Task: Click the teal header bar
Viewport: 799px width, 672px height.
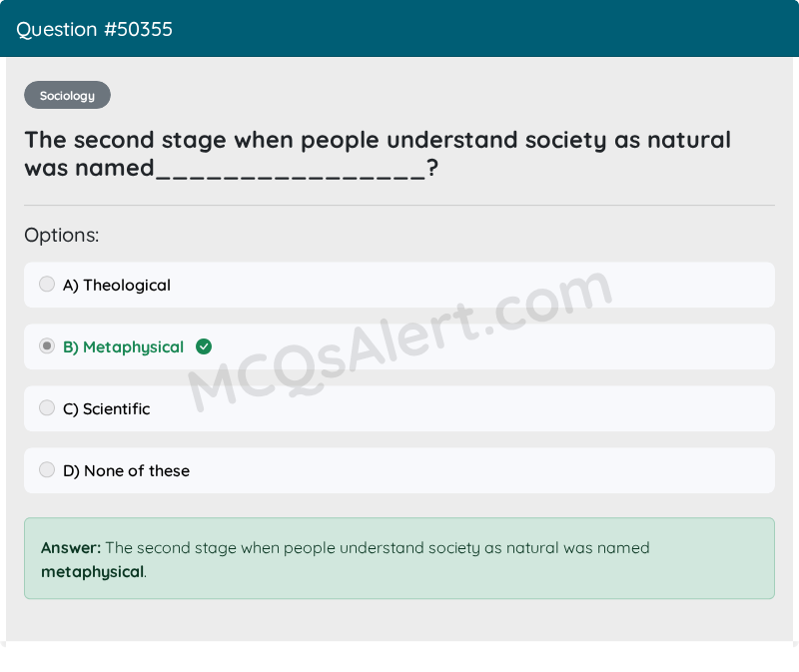Action: pyautogui.click(x=399, y=29)
